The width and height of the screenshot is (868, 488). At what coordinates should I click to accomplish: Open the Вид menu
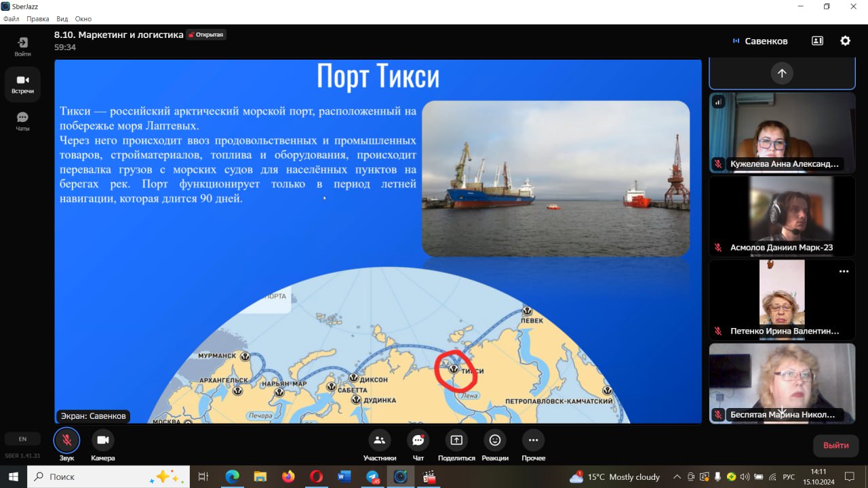coord(62,19)
